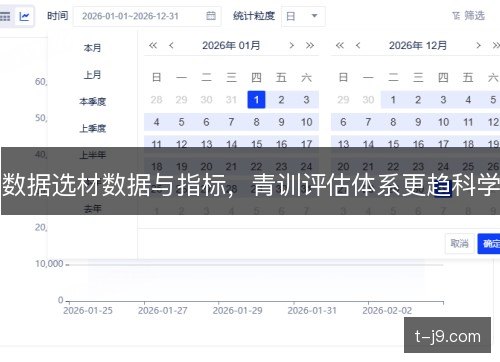Click 2026-01-25 axis label on chart
Image resolution: width=500 pixels, height=362 pixels.
[88, 311]
